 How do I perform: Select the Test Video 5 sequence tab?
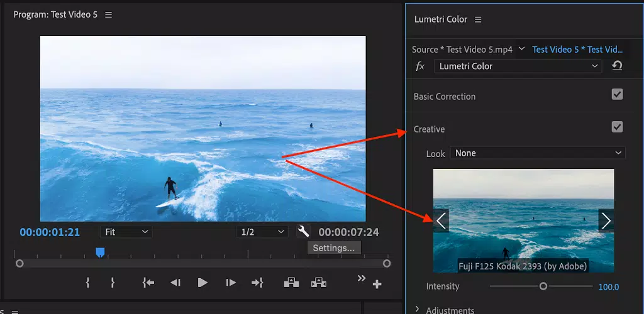click(577, 50)
